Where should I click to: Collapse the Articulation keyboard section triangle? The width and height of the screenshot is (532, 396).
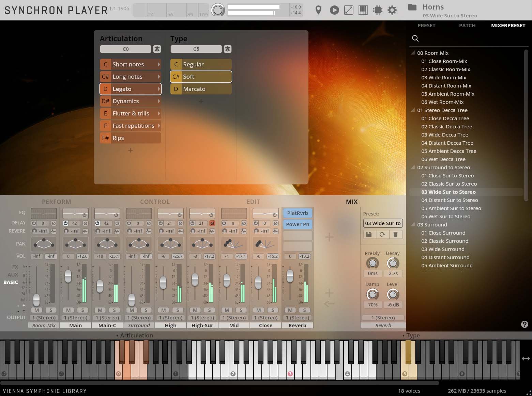[x=117, y=335]
